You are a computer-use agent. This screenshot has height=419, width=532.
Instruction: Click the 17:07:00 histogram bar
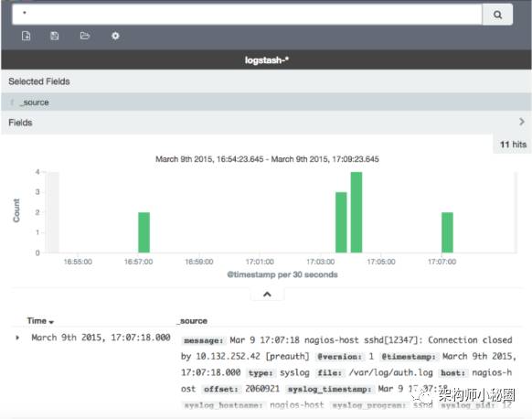coord(447,232)
